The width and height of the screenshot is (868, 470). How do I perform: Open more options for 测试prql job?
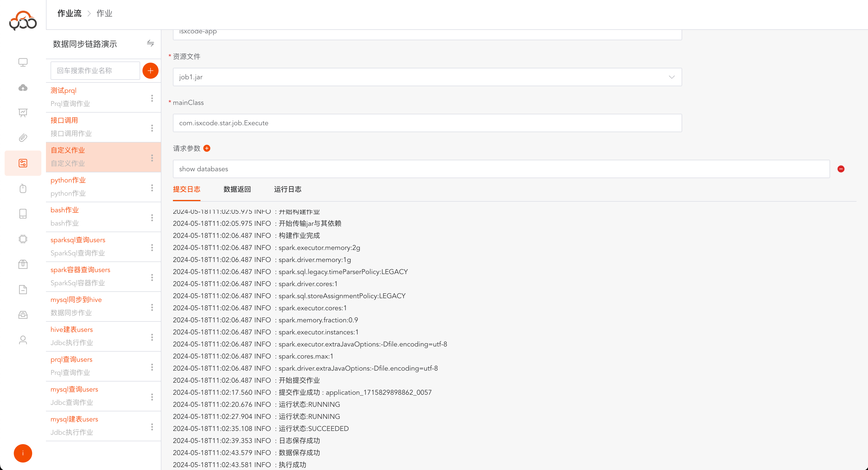tap(152, 98)
